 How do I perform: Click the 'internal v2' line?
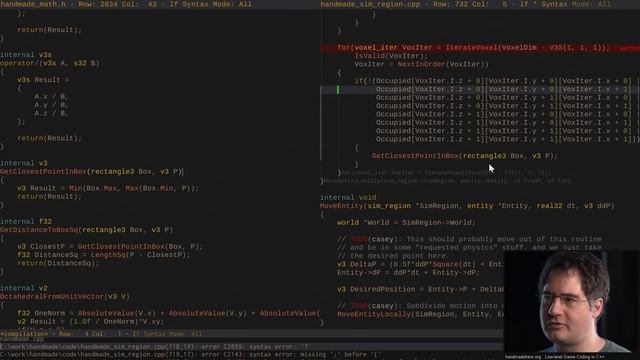coord(24,288)
